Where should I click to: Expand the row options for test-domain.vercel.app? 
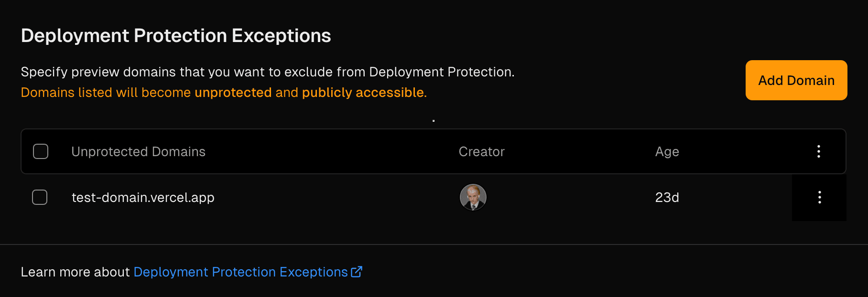pos(819,198)
